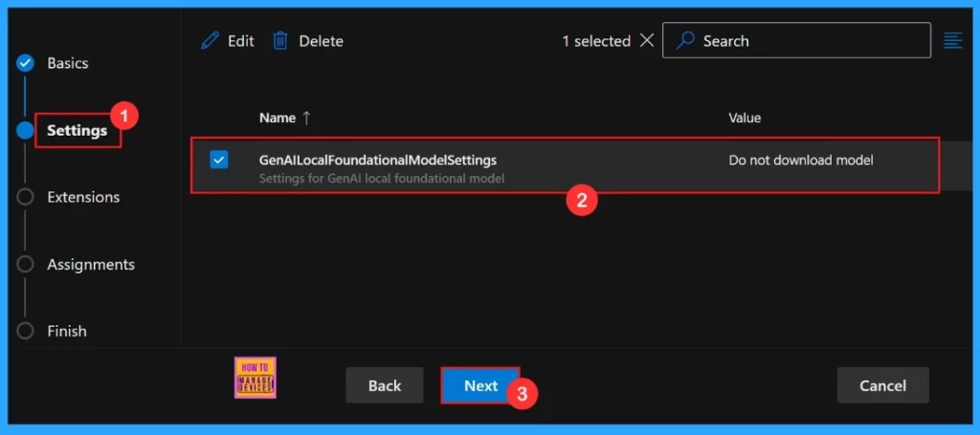This screenshot has width=980, height=435.
Task: Click the Settings current step circle
Action: point(25,130)
